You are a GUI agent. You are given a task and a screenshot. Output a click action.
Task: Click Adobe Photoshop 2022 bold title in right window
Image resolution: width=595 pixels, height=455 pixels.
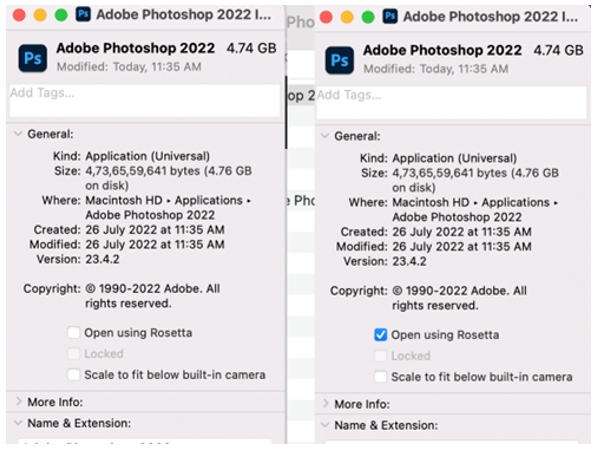(x=442, y=50)
